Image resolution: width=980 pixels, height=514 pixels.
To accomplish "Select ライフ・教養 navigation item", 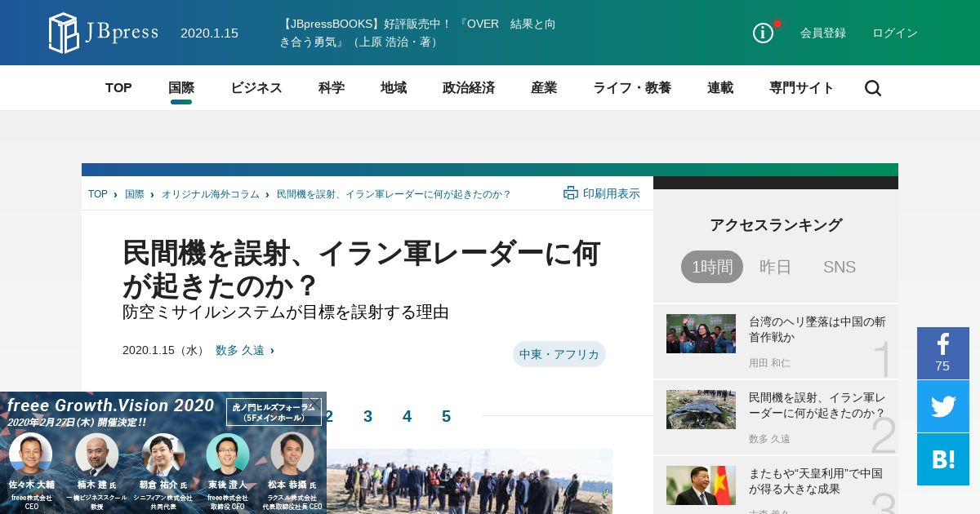I will 632,88.
